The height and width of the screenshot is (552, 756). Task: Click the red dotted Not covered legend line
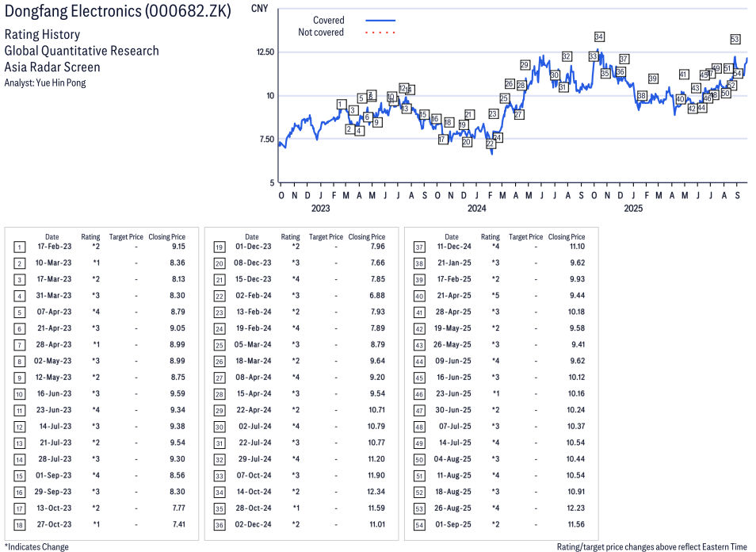[x=380, y=33]
